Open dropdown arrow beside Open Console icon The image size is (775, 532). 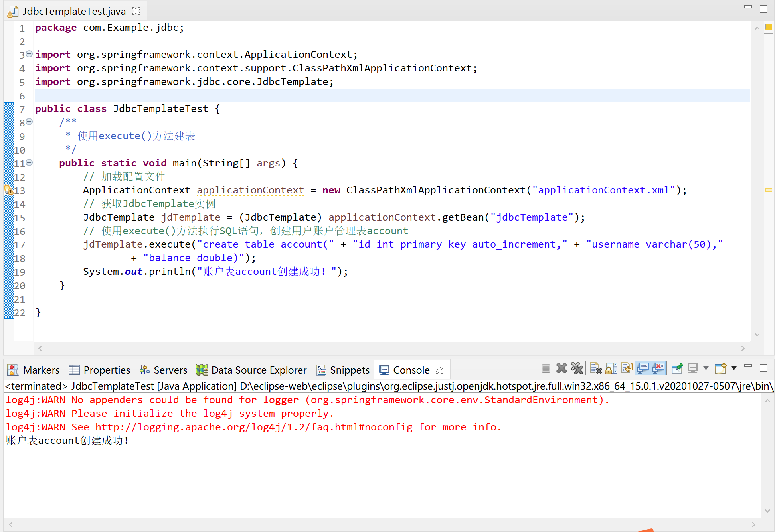coord(733,369)
